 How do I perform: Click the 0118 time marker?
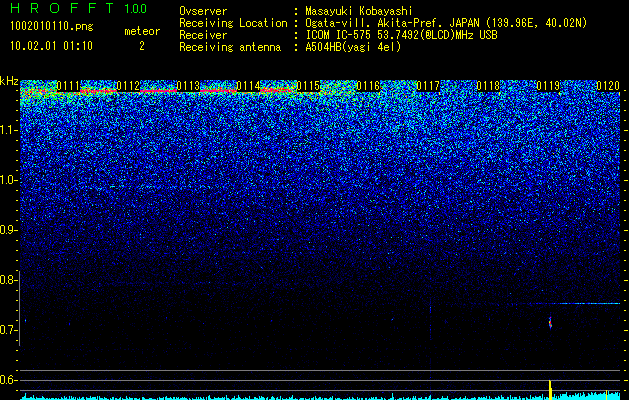[488, 86]
